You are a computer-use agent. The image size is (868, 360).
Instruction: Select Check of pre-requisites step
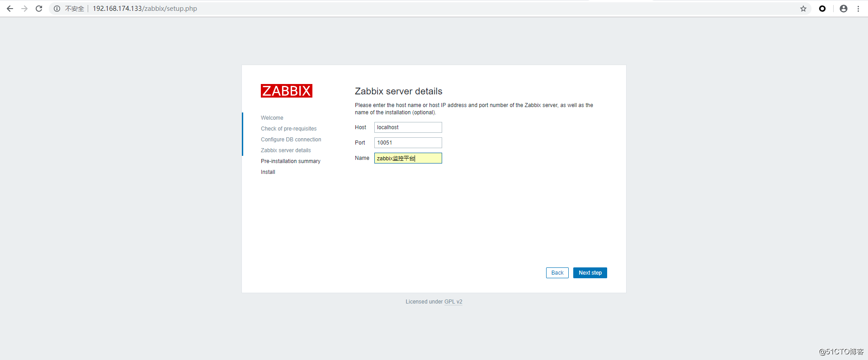tap(288, 129)
